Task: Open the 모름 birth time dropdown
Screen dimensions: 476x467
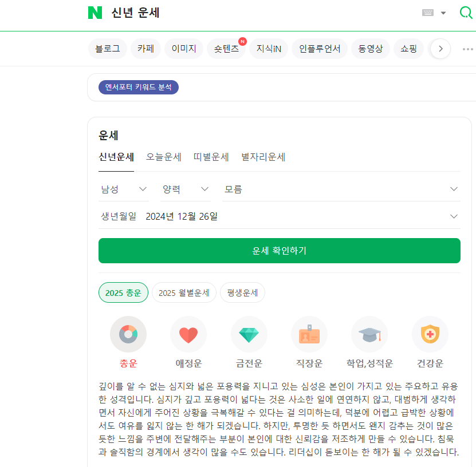Action: coord(341,189)
